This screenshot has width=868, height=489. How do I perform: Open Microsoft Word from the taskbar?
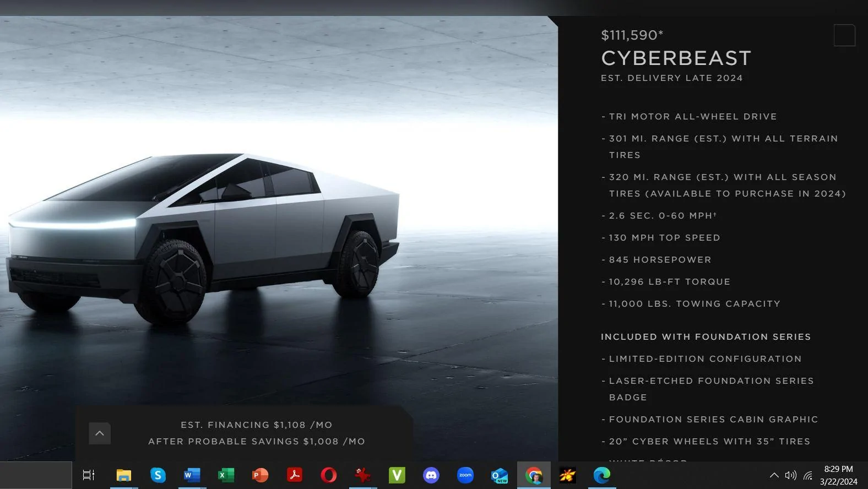click(192, 475)
